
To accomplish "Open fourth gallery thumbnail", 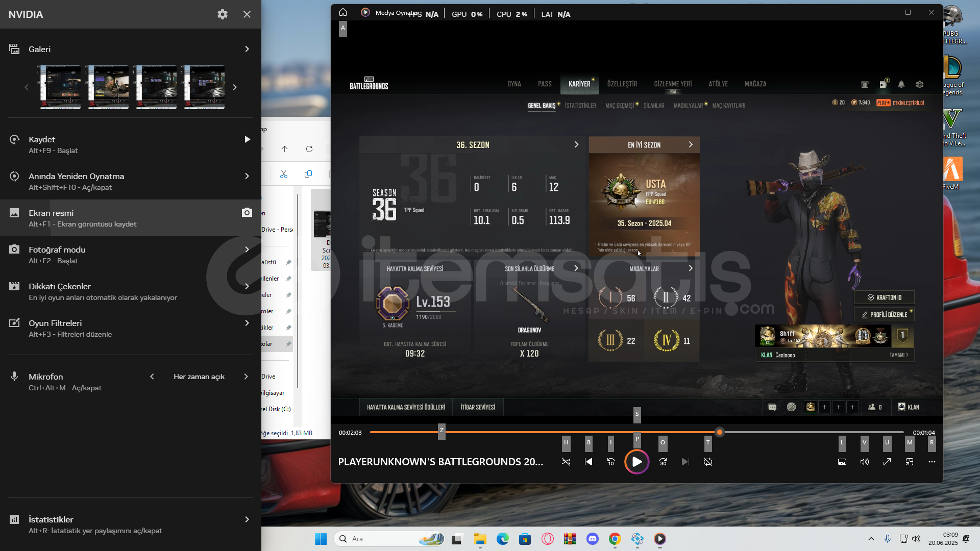I will pos(204,87).
